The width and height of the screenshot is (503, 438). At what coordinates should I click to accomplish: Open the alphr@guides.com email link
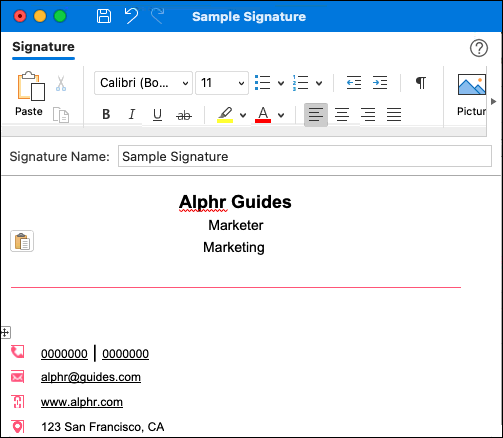pyautogui.click(x=91, y=377)
